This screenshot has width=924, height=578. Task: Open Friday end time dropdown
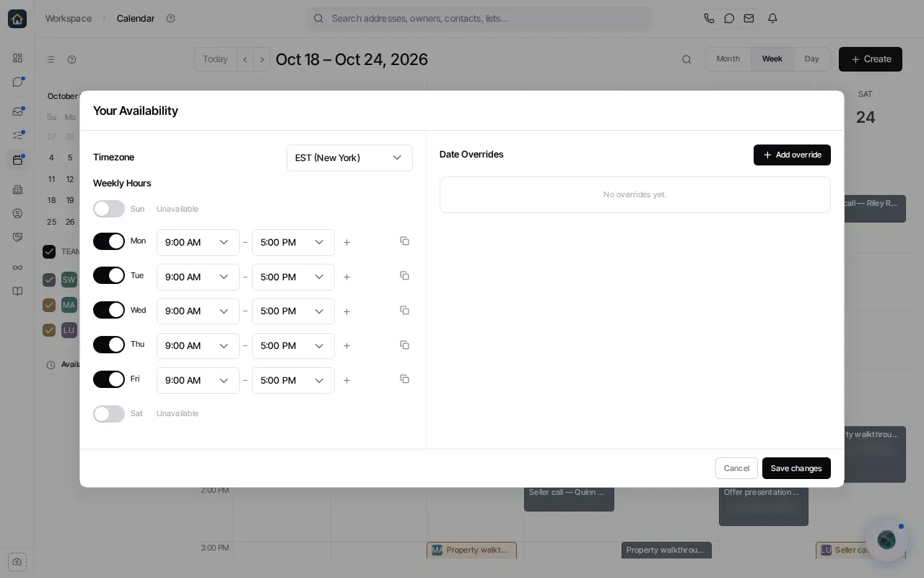pos(293,380)
